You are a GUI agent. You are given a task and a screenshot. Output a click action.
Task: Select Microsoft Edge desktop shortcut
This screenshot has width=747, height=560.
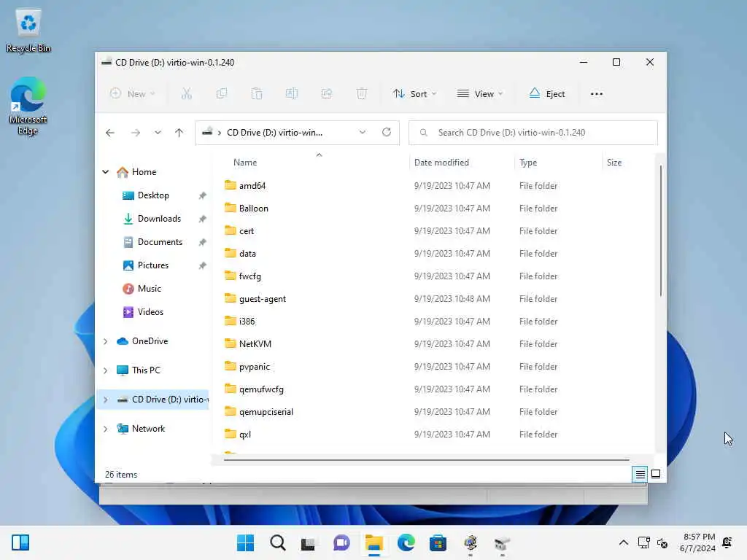pyautogui.click(x=28, y=106)
